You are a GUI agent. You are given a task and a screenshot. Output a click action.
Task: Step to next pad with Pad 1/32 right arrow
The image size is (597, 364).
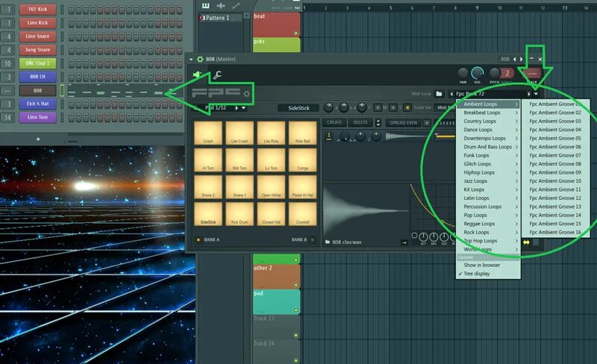coord(237,108)
